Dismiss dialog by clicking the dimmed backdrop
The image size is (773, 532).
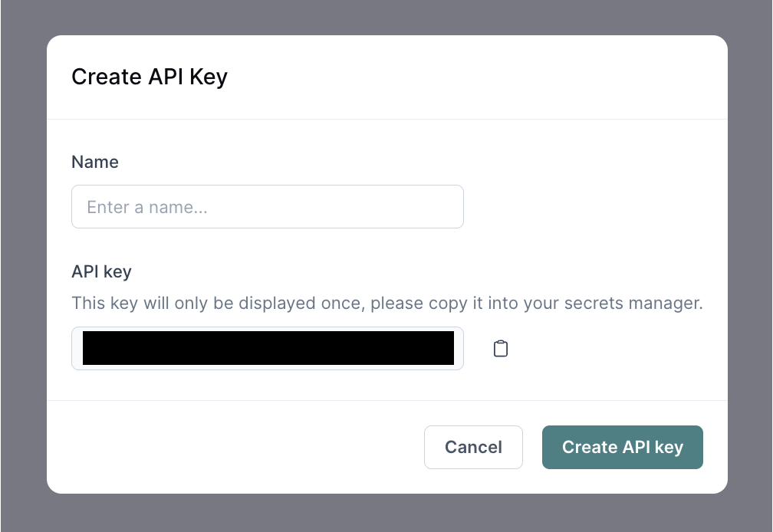pyautogui.click(x=750, y=268)
